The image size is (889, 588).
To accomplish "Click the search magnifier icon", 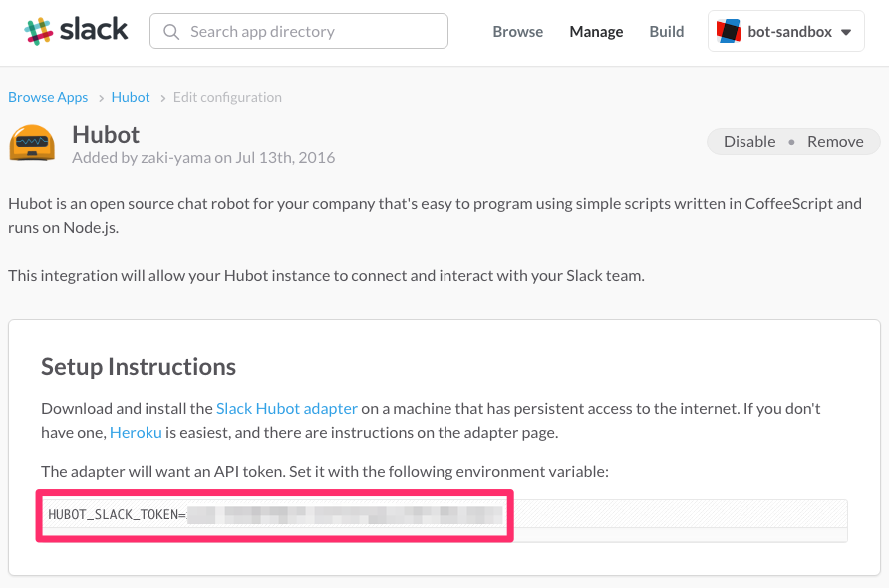I will point(171,32).
